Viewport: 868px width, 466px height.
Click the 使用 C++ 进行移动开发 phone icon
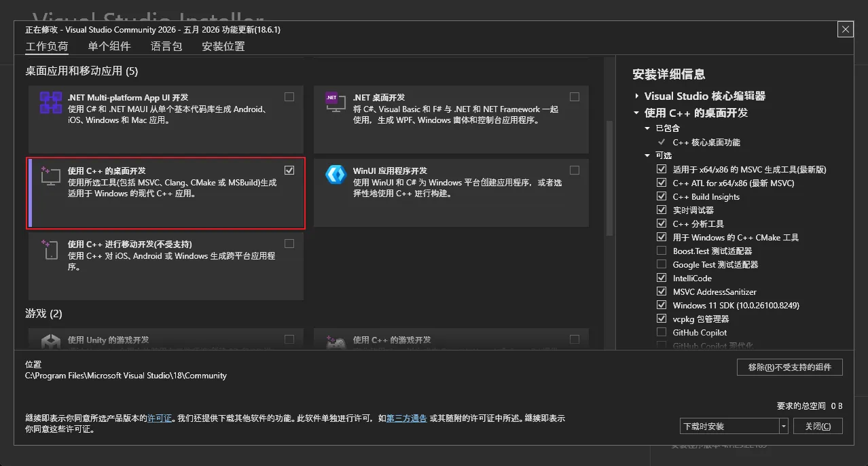point(51,249)
